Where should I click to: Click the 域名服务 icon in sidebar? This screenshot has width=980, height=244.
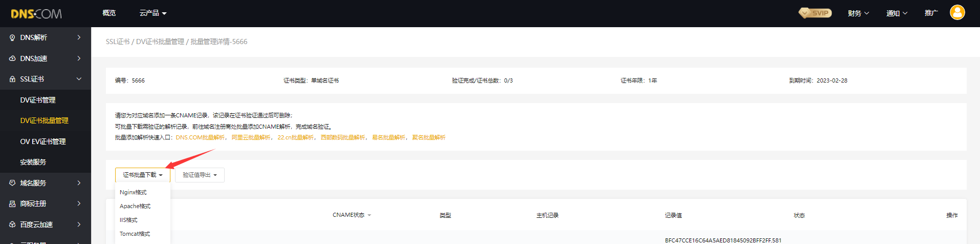coord(12,183)
